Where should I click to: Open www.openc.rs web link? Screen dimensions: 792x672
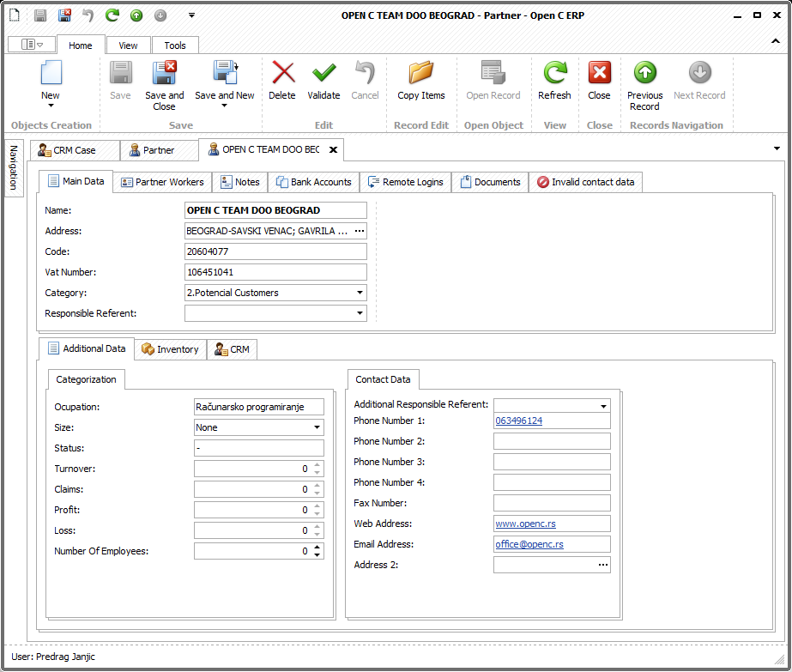point(525,524)
